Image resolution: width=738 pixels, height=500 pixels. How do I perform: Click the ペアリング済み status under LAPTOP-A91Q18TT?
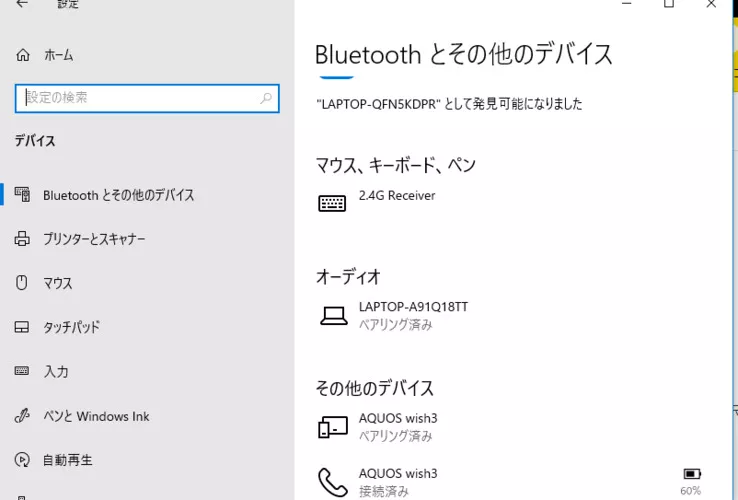395,325
